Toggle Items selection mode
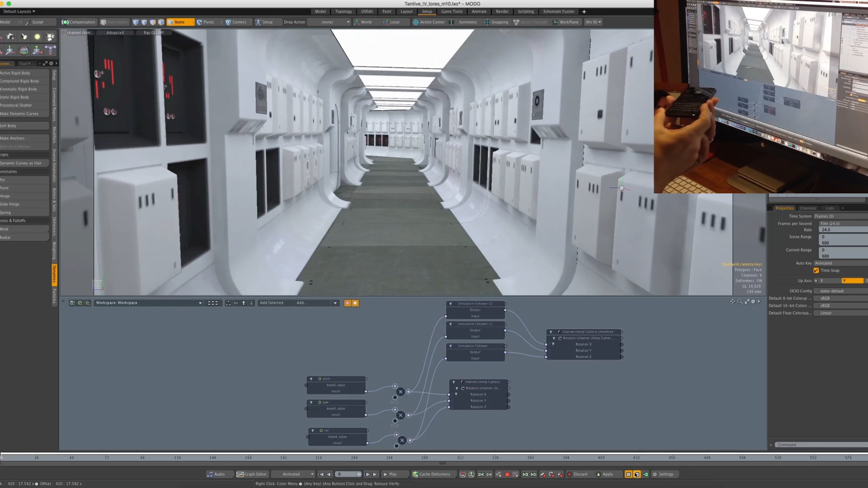The width and height of the screenshot is (868, 488). 180,22
